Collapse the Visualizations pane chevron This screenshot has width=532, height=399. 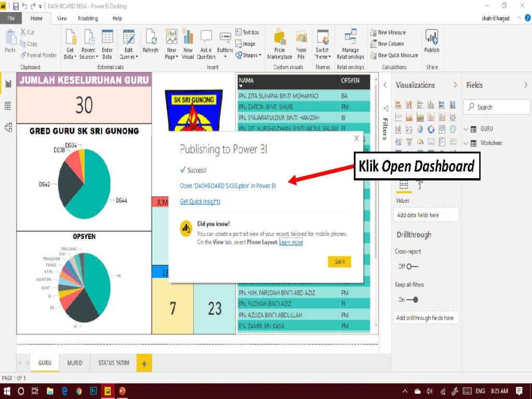(x=455, y=85)
